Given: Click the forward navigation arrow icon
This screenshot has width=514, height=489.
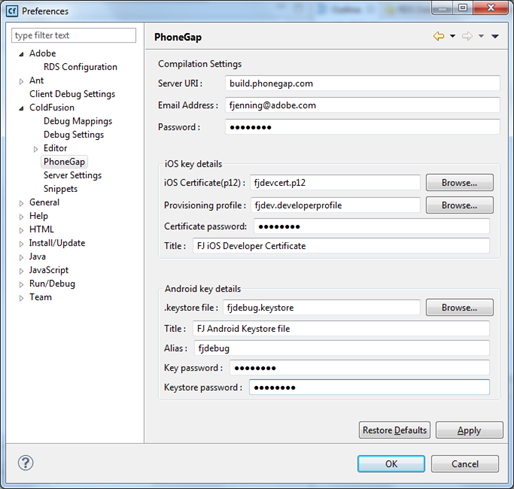Looking at the screenshot, I should [467, 36].
